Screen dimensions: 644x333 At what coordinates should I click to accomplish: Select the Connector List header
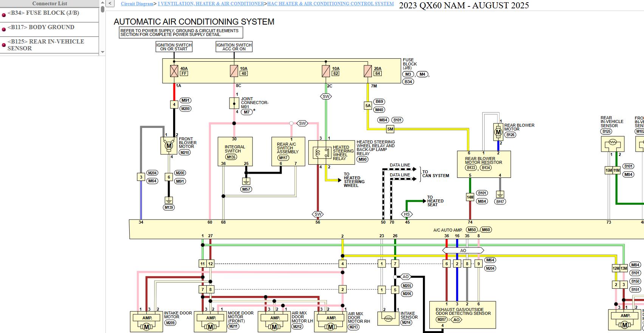click(x=50, y=3)
